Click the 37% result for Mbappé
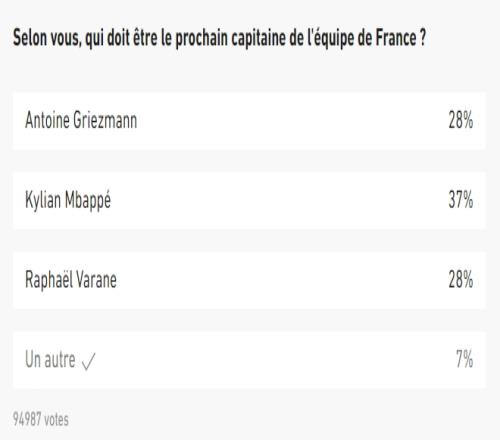 461,200
